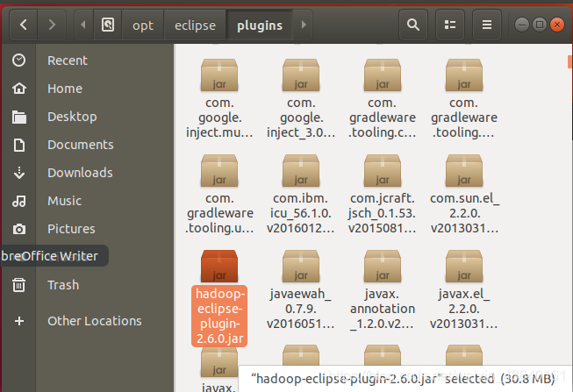The image size is (573, 392).
Task: Go to Home in the sidebar
Action: [x=65, y=89]
